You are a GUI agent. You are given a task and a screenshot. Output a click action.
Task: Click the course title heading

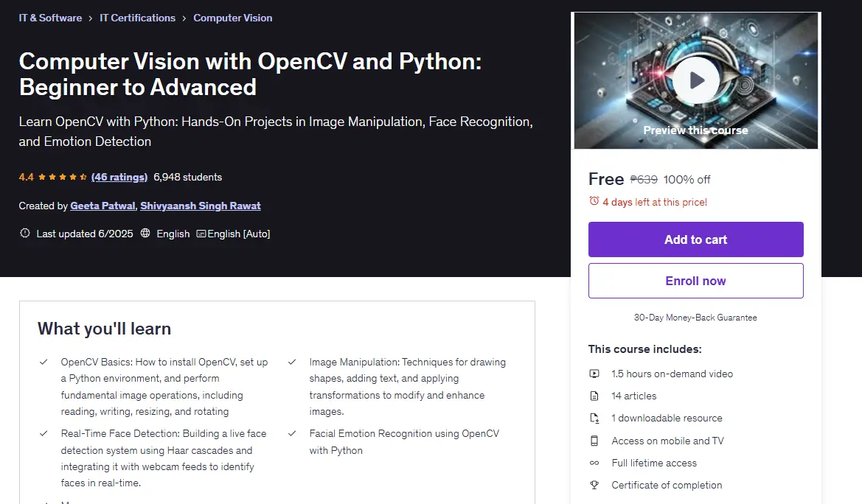tap(250, 74)
